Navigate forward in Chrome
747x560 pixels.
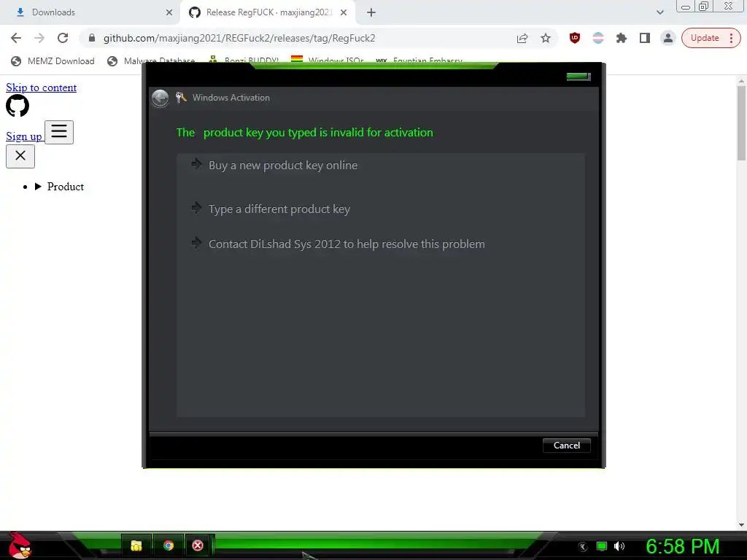[39, 38]
